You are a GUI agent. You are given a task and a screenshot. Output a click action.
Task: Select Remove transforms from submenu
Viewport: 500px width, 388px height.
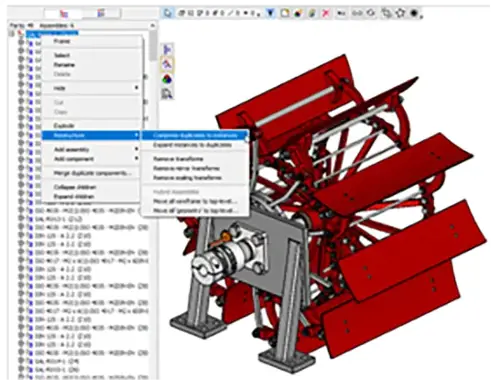pyautogui.click(x=178, y=159)
